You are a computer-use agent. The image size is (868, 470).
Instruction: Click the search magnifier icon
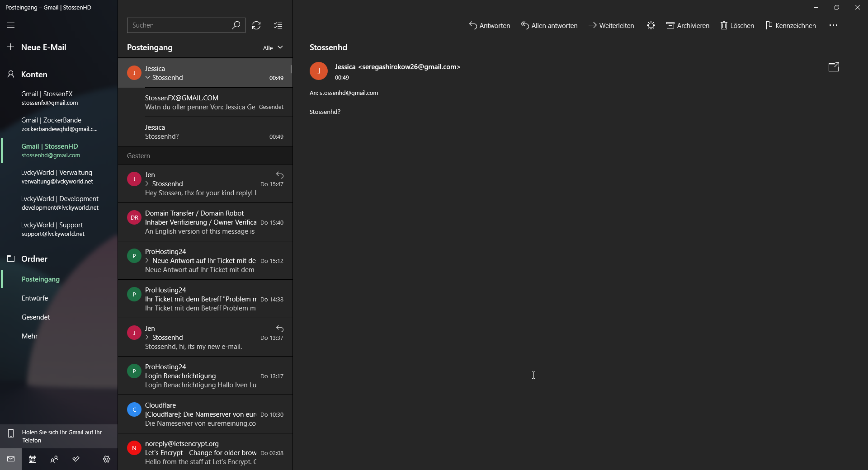[x=236, y=25]
